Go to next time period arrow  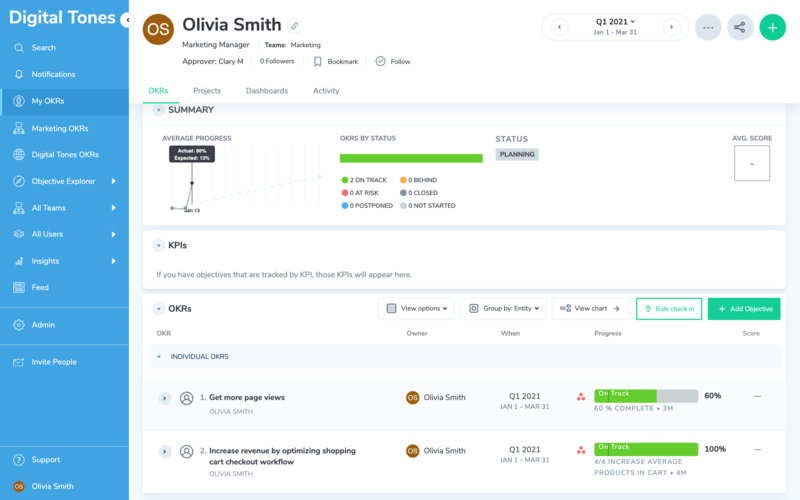[x=672, y=27]
